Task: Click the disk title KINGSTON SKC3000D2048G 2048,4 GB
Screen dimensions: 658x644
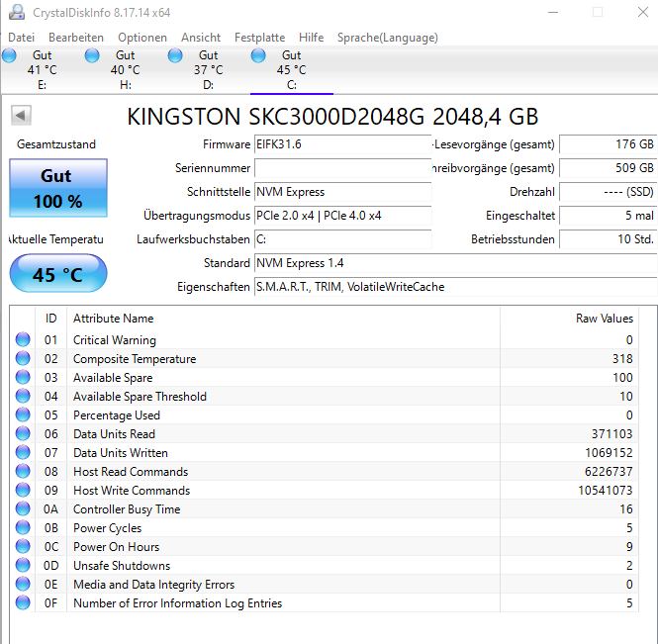Action: 332,116
